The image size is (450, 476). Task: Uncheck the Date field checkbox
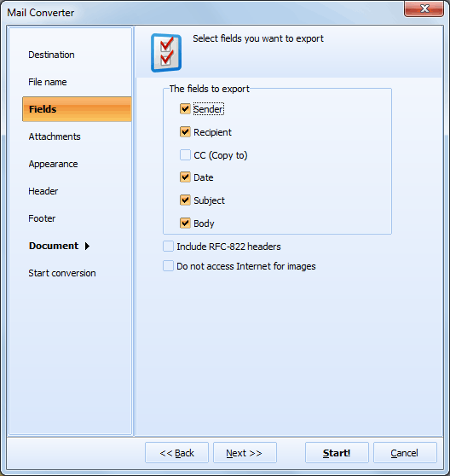(185, 177)
